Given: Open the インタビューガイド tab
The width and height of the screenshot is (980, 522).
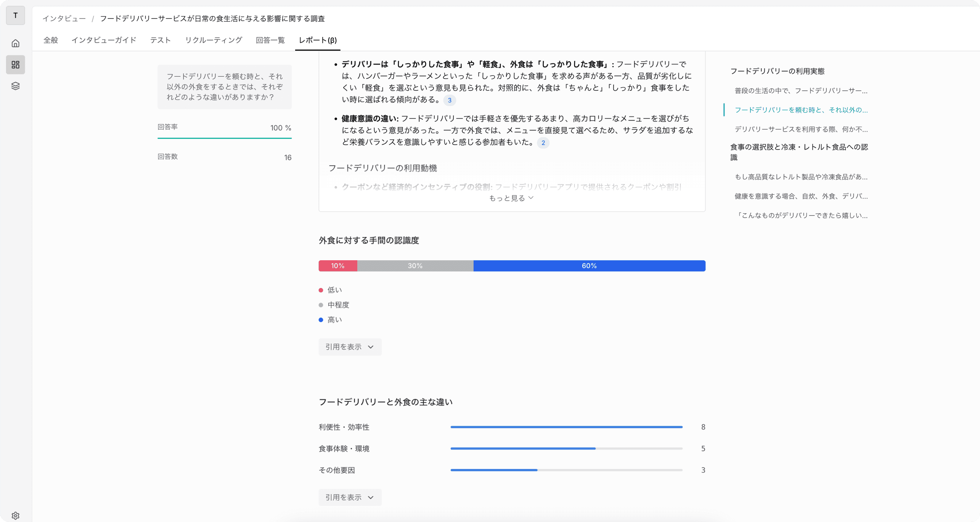Looking at the screenshot, I should pos(104,40).
